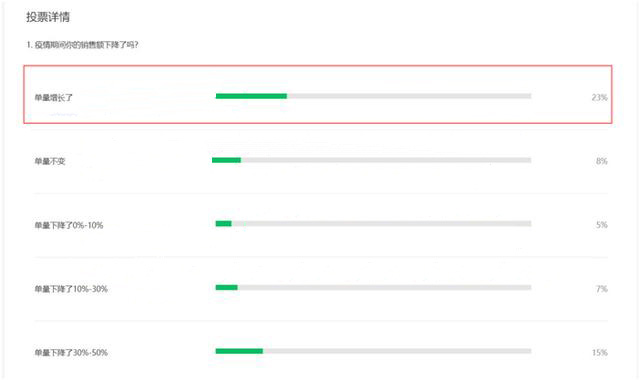Click gray unfilled bar in 单量不变 row
This screenshot has height=380, width=640.
[386, 160]
